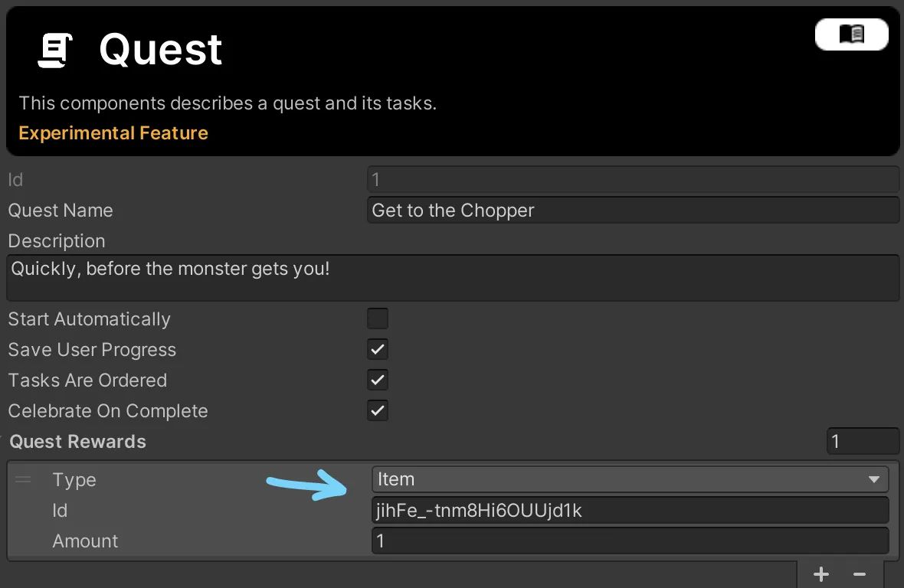Remove quest reward with minus button
This screenshot has height=588, width=904.
click(859, 574)
